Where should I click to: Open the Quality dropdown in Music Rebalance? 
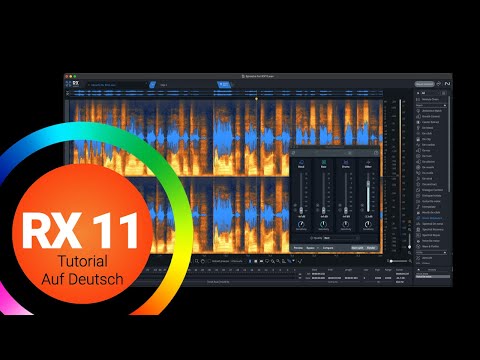[342, 238]
